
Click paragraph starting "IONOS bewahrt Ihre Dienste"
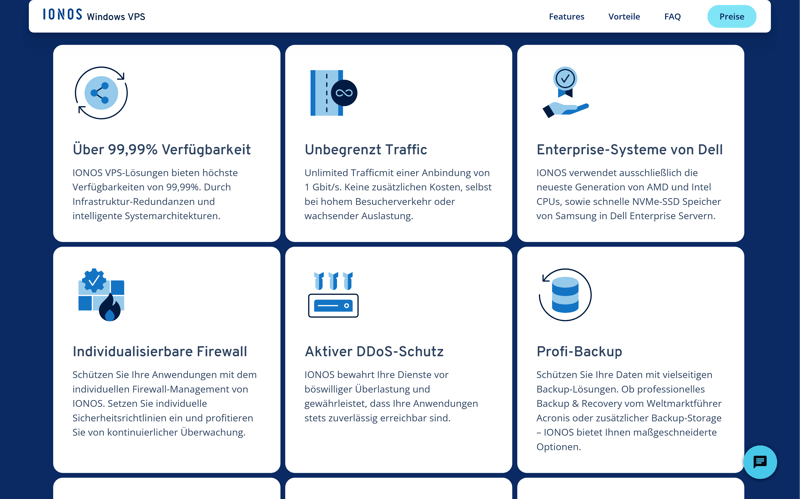391,396
